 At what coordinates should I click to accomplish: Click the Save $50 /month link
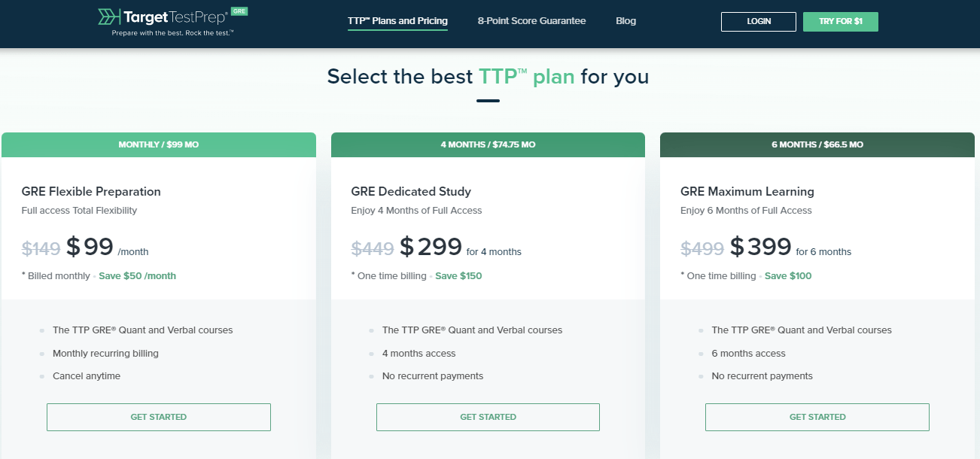(x=136, y=276)
